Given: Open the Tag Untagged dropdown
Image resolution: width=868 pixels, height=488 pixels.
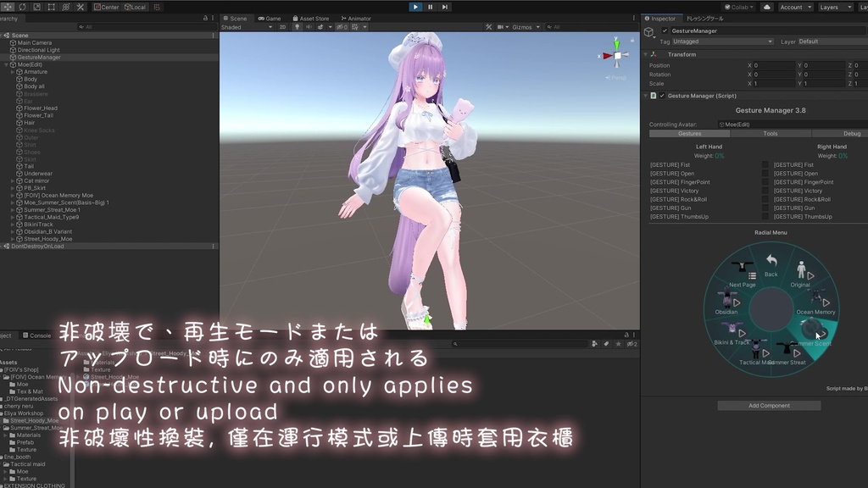Looking at the screenshot, I should pyautogui.click(x=722, y=42).
